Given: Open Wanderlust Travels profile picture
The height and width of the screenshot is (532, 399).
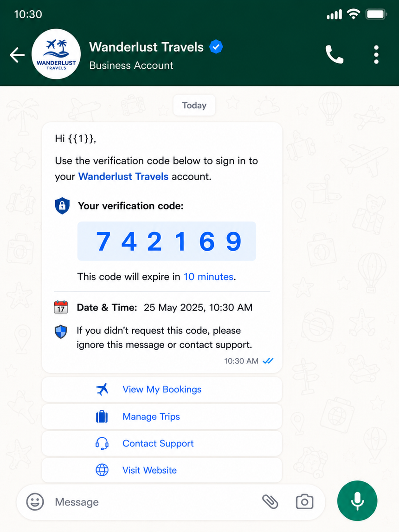Looking at the screenshot, I should tap(56, 54).
